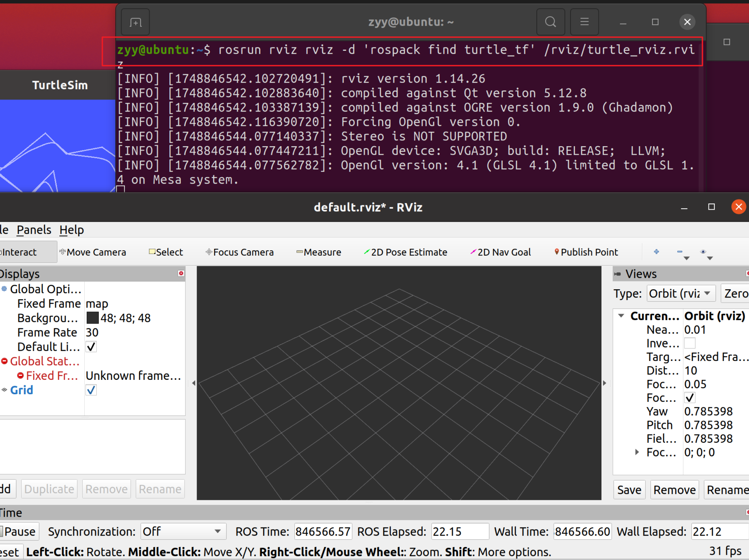
Task: Enable the Invert Z Axis checkbox
Action: pos(689,343)
